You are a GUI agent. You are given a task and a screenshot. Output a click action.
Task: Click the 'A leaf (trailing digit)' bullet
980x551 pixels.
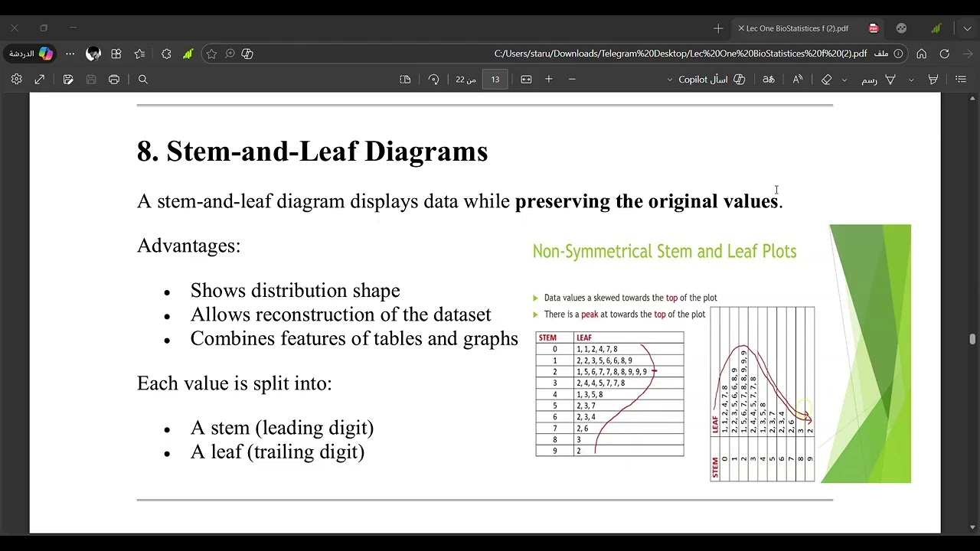pos(277,452)
